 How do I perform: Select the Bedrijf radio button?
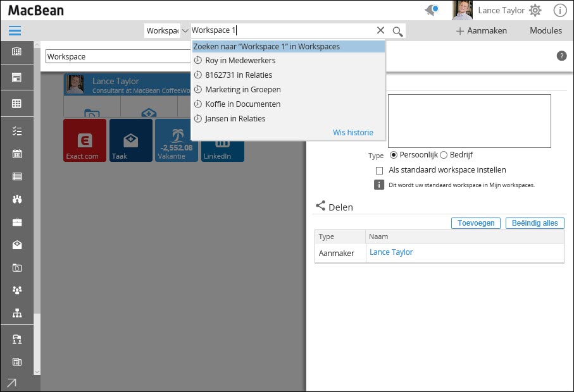444,155
